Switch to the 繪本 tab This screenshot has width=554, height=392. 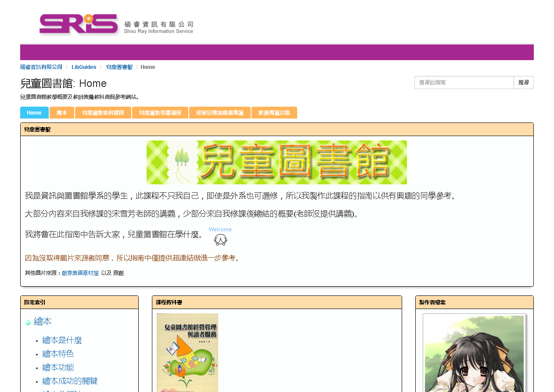tap(62, 112)
